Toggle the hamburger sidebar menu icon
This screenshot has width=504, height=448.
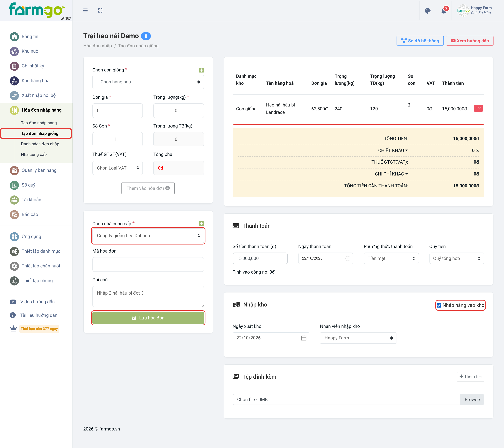point(85,10)
